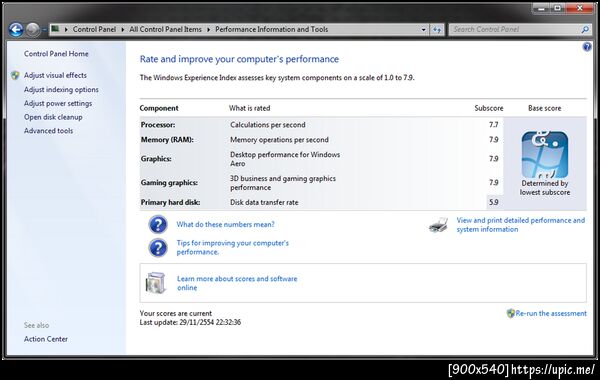Screen dimensions: 600x380
Task: Click the Subscore column header
Action: (x=489, y=108)
